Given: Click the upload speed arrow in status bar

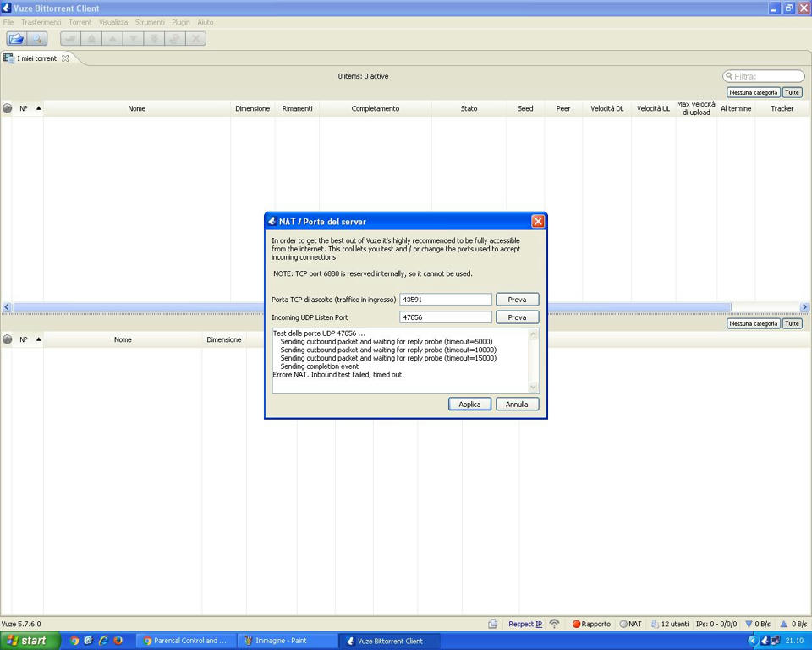Looking at the screenshot, I should point(784,624).
